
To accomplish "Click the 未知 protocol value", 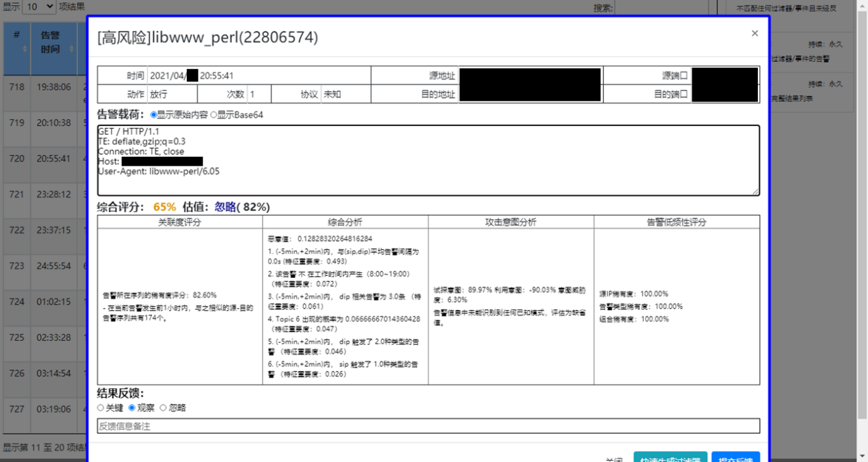I will 332,94.
